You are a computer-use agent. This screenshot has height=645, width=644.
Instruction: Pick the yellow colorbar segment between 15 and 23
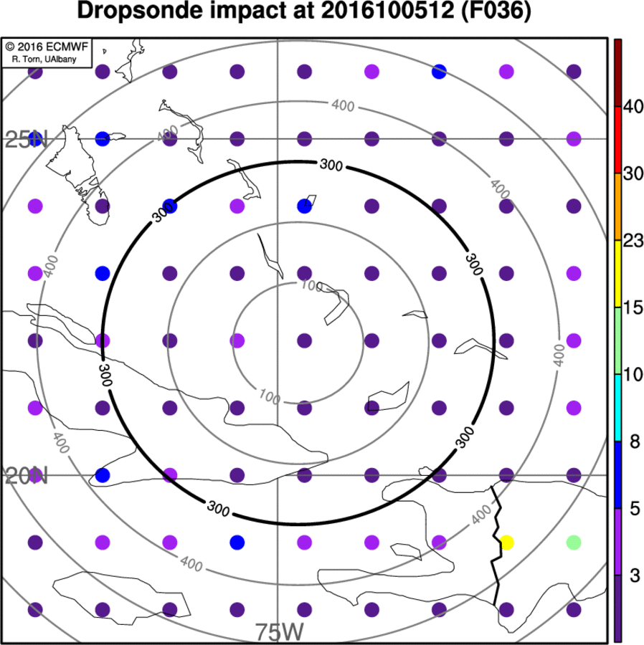pos(618,274)
